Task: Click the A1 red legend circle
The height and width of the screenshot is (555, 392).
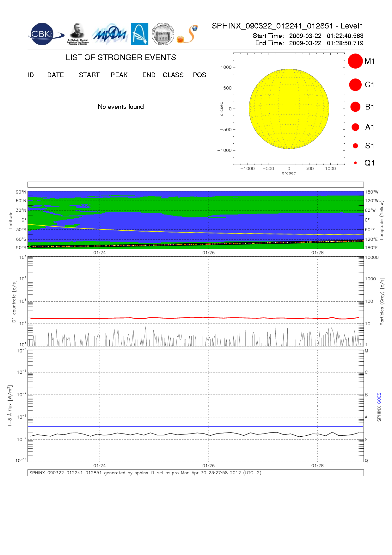Action: tap(355, 127)
